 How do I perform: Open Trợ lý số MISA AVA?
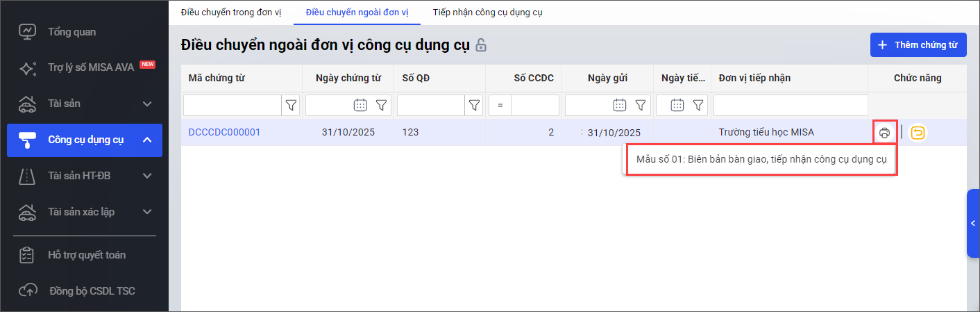[90, 67]
